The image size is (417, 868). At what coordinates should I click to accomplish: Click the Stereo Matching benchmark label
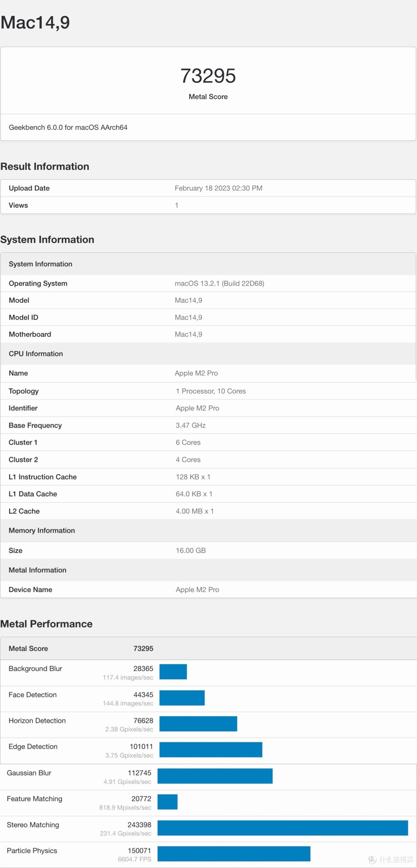(33, 825)
